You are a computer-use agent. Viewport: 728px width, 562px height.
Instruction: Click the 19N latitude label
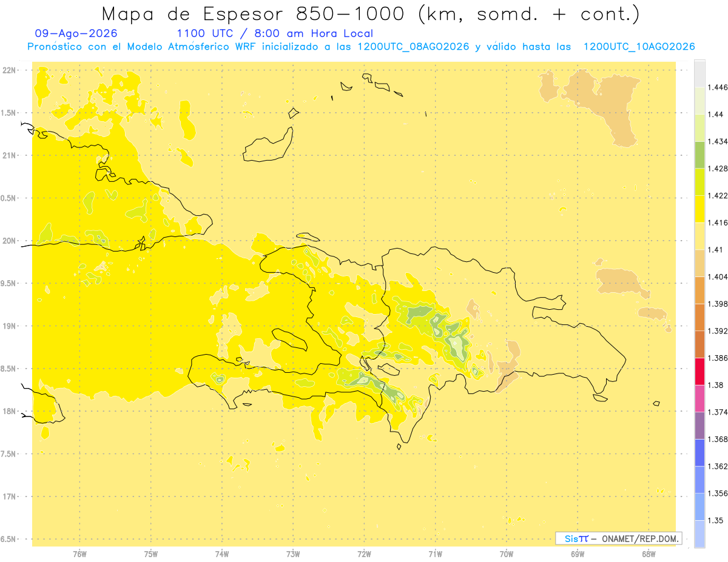[9, 326]
